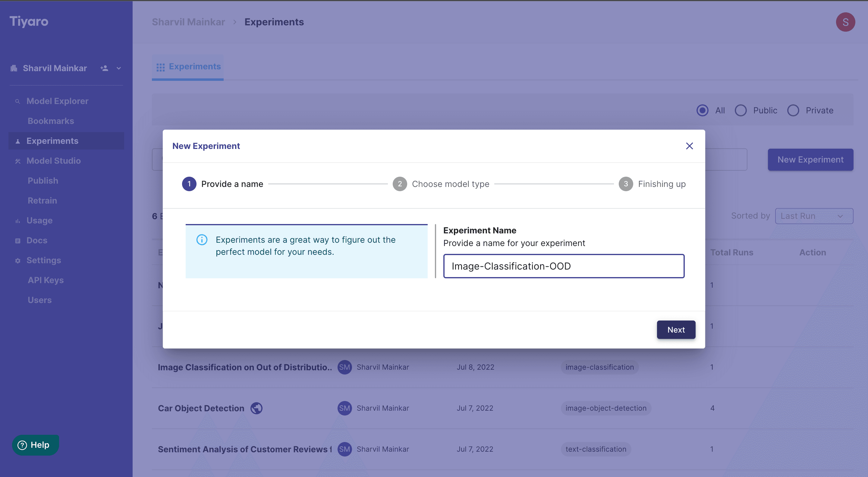The width and height of the screenshot is (868, 477).
Task: Click the Experiment Name input field
Action: pos(563,266)
